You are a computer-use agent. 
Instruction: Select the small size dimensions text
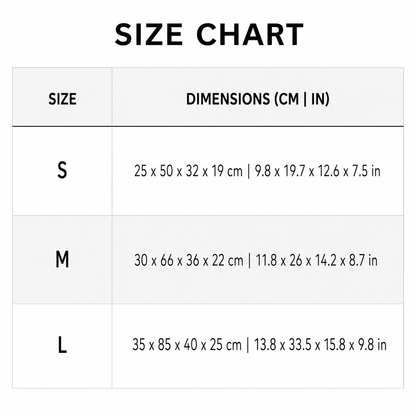[x=257, y=171]
